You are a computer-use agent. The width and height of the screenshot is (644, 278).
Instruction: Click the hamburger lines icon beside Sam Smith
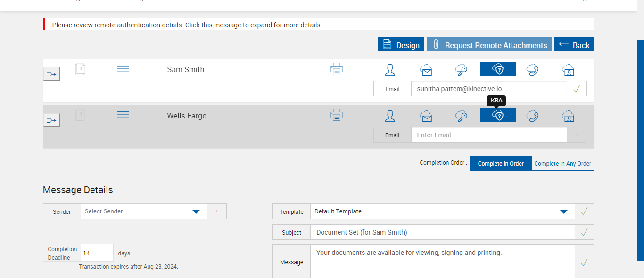point(123,69)
